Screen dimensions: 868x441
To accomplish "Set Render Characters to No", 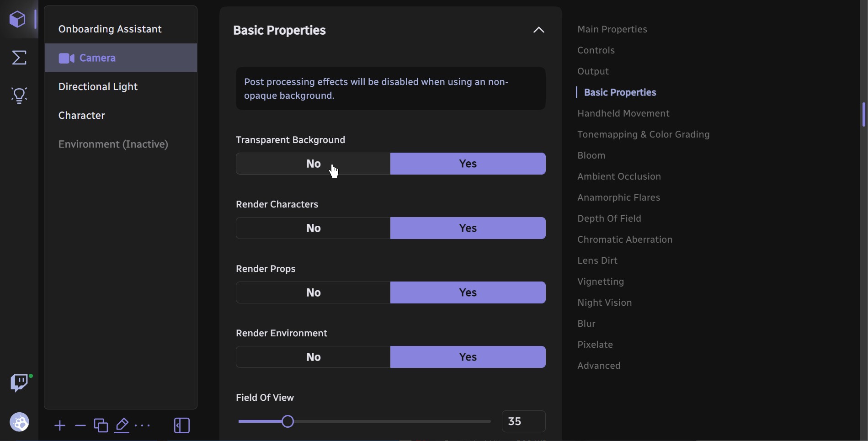I will click(x=313, y=228).
